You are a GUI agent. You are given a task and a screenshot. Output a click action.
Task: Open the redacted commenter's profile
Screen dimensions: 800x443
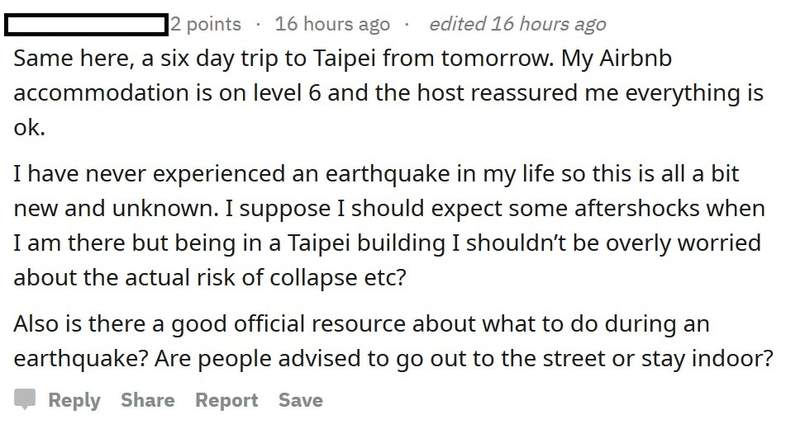click(x=89, y=23)
